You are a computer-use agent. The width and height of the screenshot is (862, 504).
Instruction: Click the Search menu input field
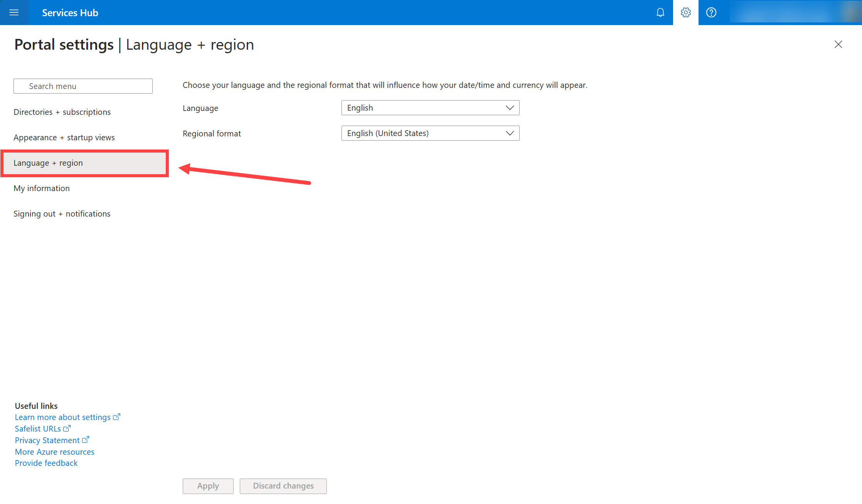[83, 86]
